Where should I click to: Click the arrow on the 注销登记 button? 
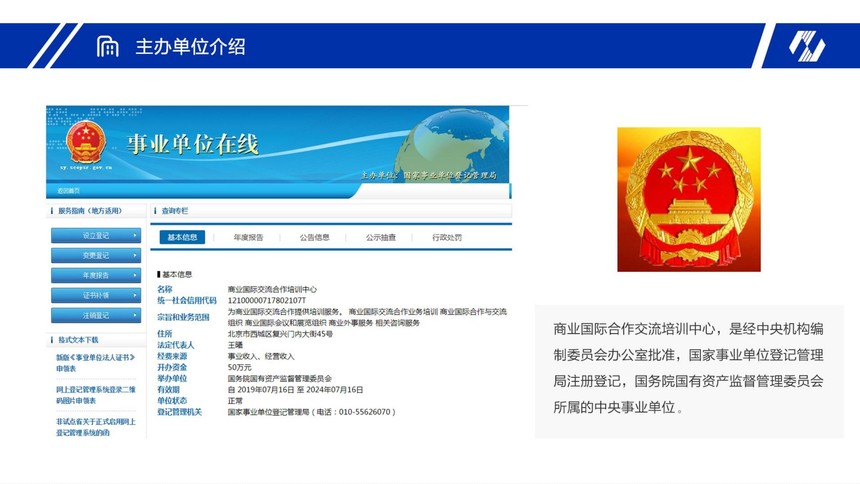click(x=134, y=316)
